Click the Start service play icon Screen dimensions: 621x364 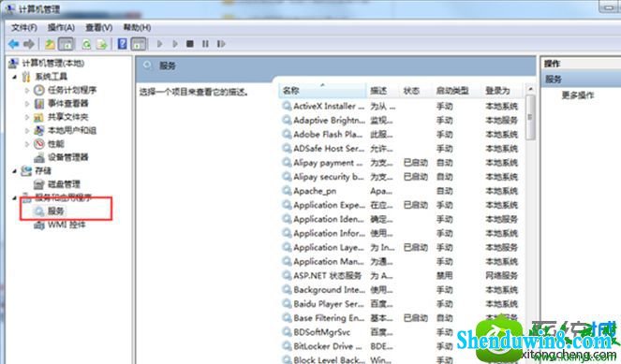(159, 44)
